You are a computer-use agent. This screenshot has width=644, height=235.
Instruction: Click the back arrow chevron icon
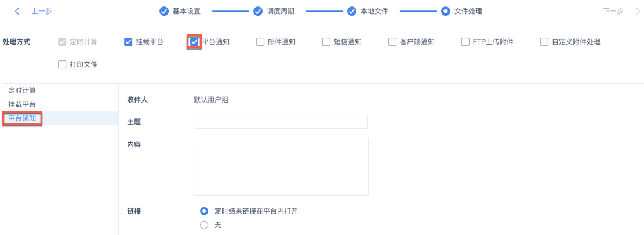pos(17,11)
